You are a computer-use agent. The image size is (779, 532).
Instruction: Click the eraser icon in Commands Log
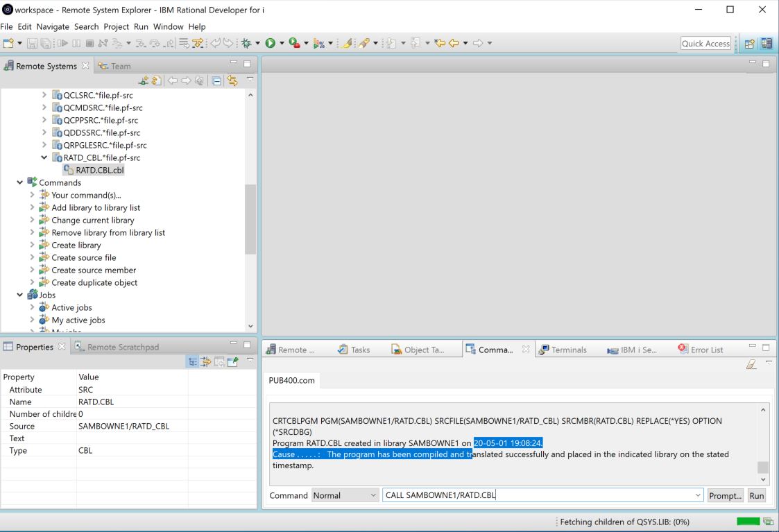click(751, 364)
